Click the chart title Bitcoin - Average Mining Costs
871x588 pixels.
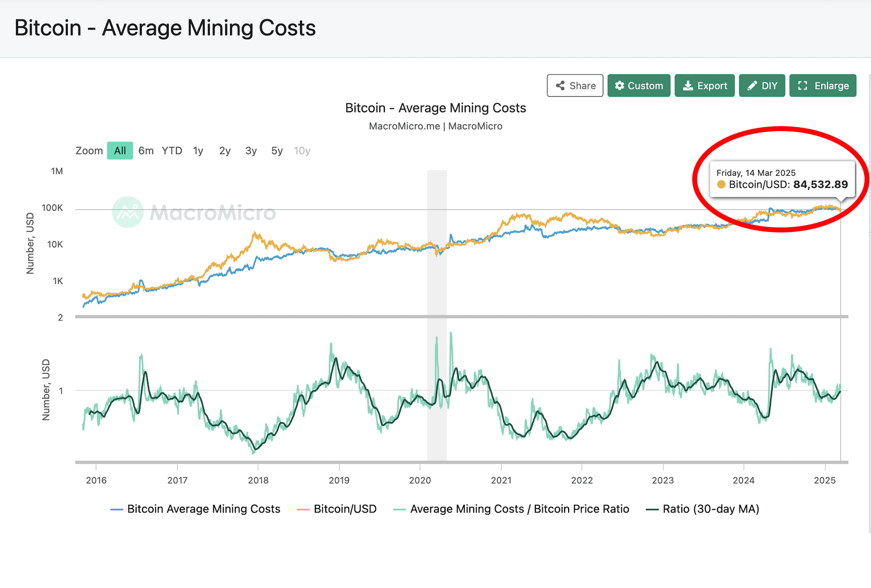pos(435,108)
